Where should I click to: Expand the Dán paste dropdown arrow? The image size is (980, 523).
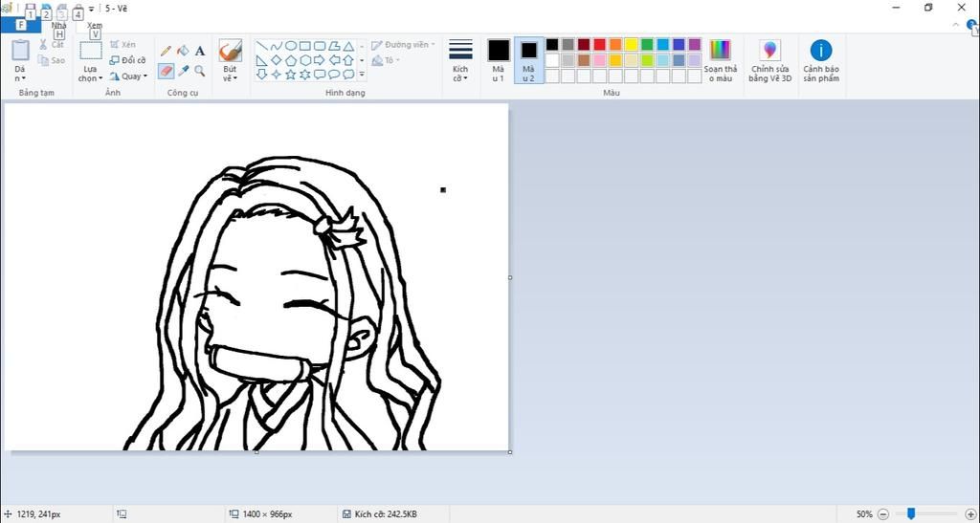23,78
